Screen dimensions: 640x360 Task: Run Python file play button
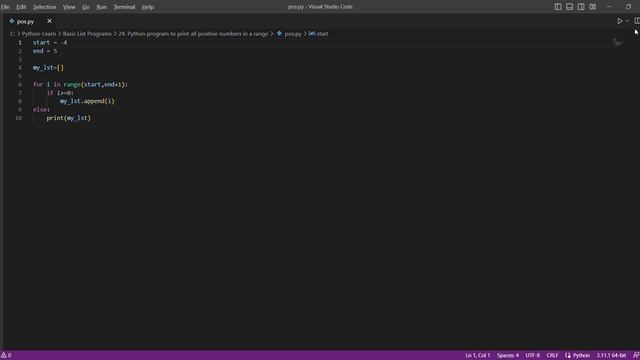(x=620, y=21)
